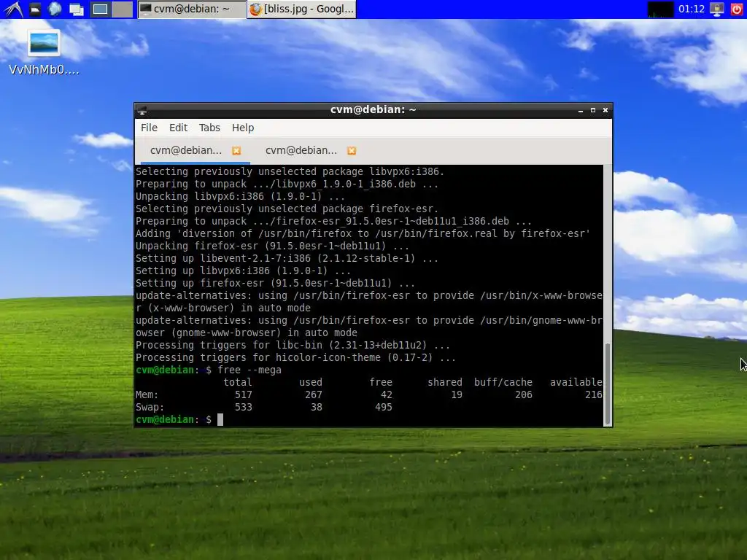
Task: Open the terminal Tabs menu
Action: pos(209,128)
